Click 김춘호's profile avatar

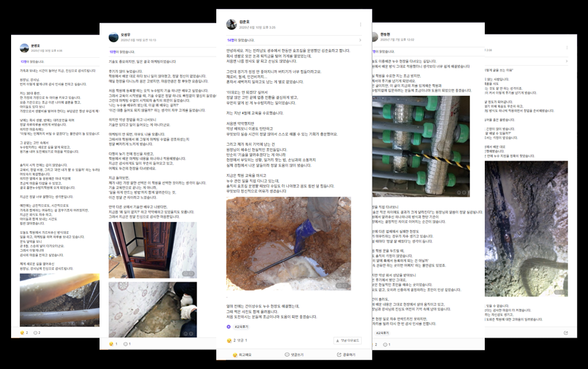(x=232, y=25)
